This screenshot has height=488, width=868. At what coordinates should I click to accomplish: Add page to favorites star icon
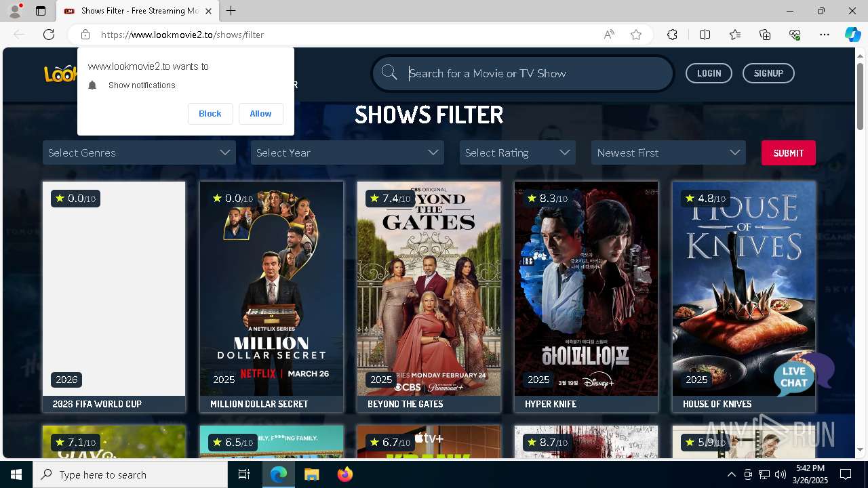pyautogui.click(x=636, y=35)
